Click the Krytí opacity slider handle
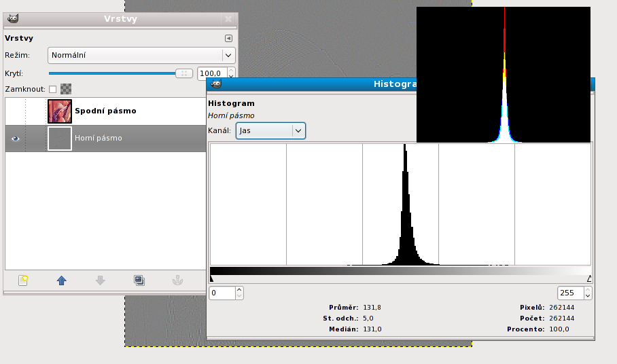This screenshot has width=617, height=364. (x=183, y=73)
